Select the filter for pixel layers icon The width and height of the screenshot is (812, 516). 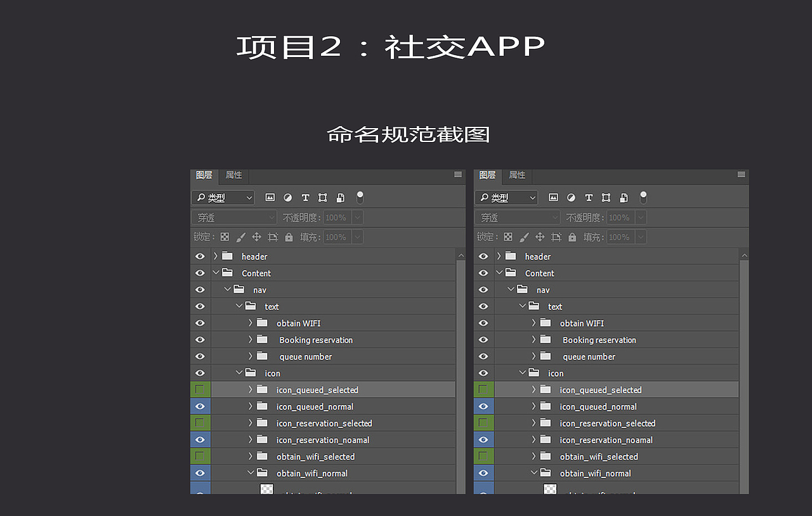[x=270, y=197]
